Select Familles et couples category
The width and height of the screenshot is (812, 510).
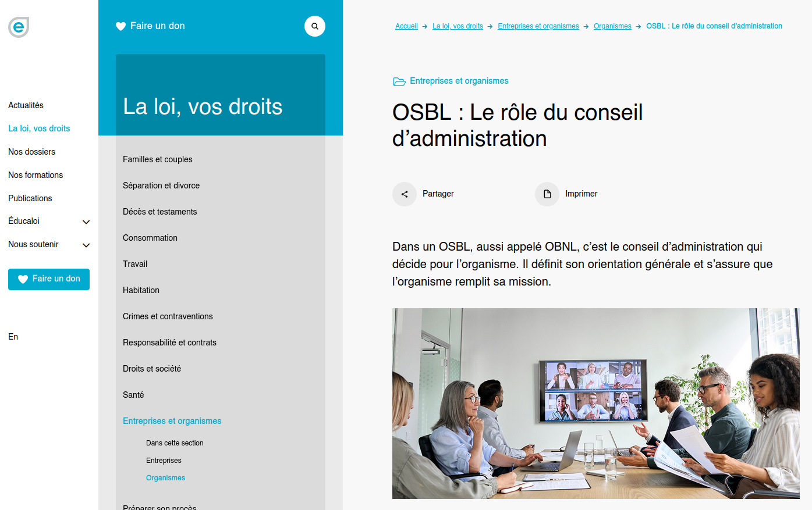[158, 159]
